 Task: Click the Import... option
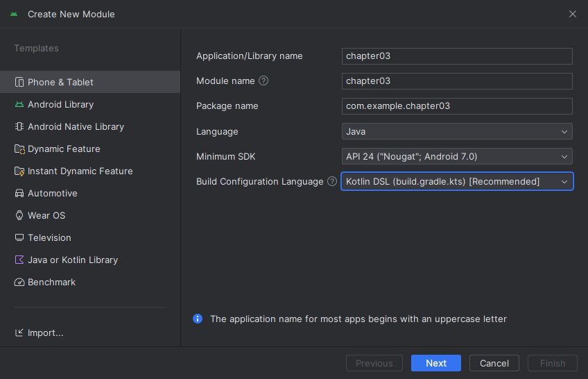pyautogui.click(x=39, y=333)
